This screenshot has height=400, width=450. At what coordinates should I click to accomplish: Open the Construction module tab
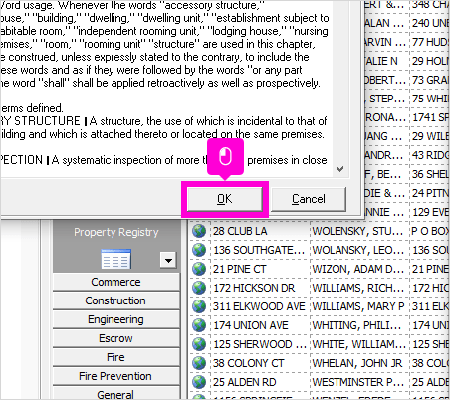click(116, 301)
